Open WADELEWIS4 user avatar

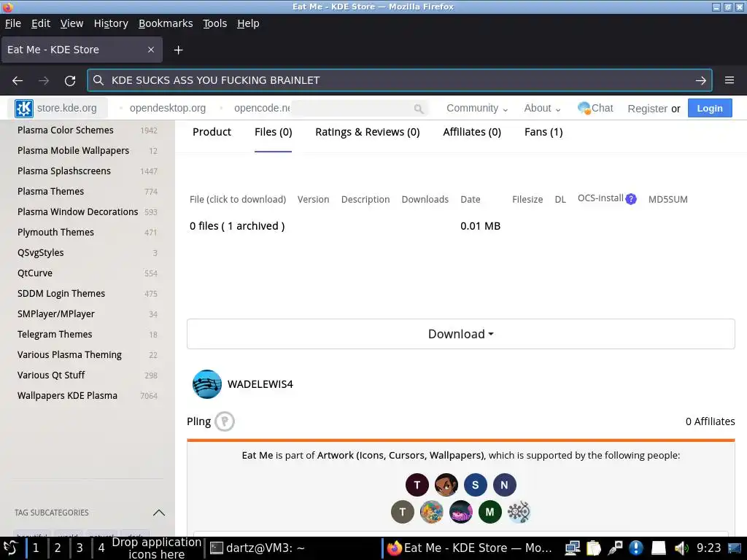point(206,384)
